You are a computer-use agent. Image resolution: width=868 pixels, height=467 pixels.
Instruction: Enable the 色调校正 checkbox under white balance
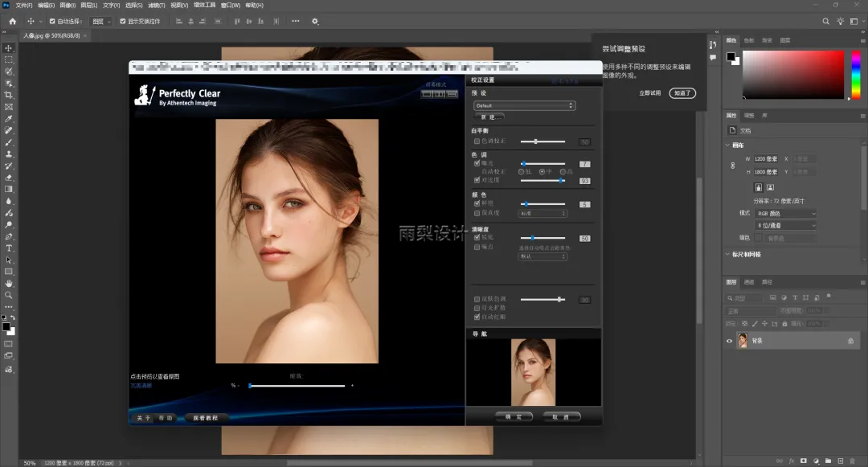(x=477, y=141)
